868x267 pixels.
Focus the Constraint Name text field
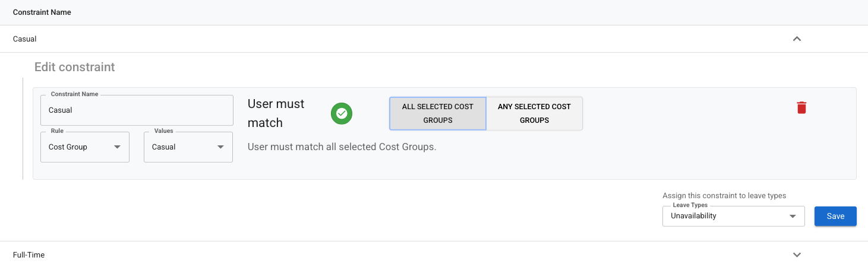(137, 110)
